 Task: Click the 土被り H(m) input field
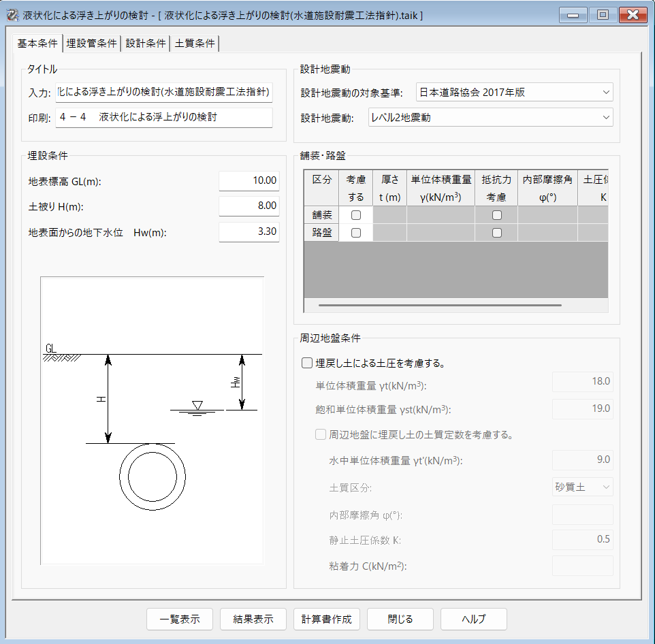[x=249, y=206]
